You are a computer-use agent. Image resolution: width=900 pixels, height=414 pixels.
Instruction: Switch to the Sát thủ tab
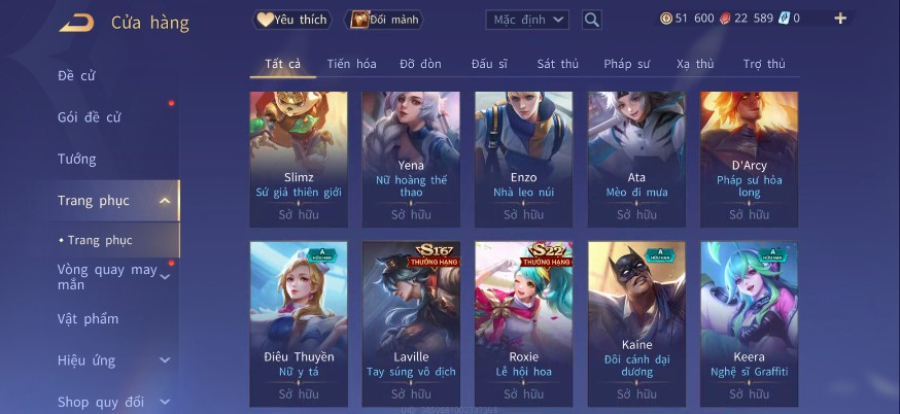[x=557, y=64]
